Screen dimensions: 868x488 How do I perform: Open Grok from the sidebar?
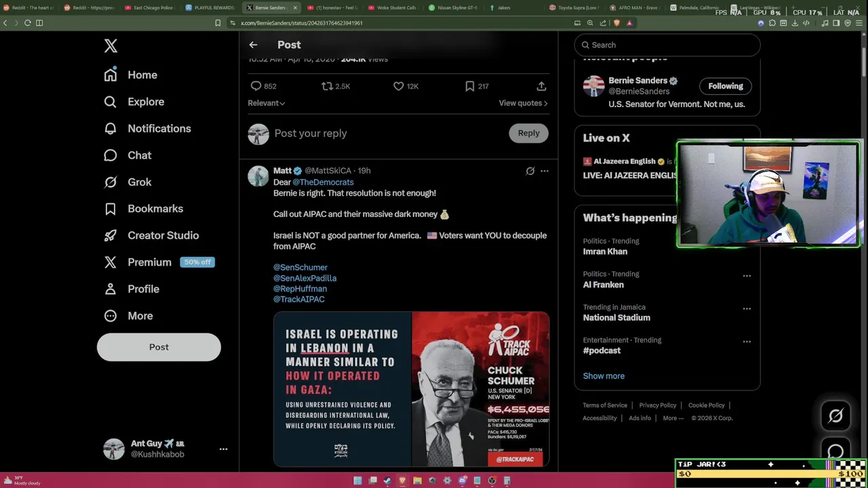pos(127,182)
